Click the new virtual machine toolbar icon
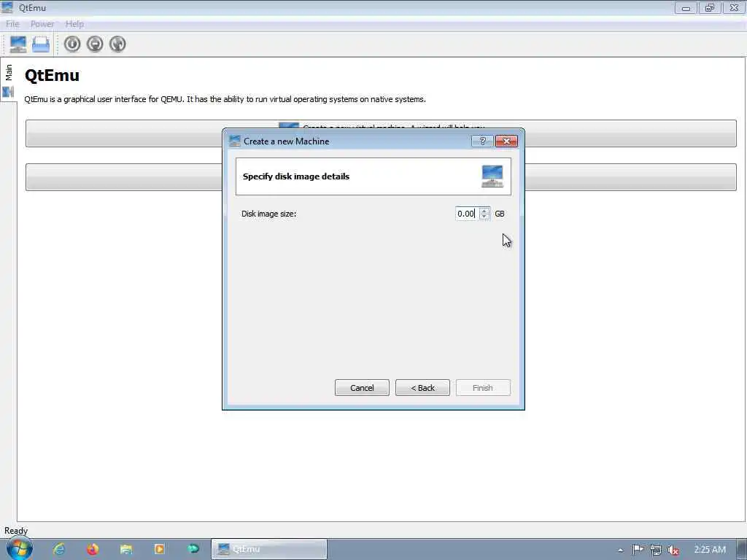Screen dimensions: 747x560 [x=18, y=44]
